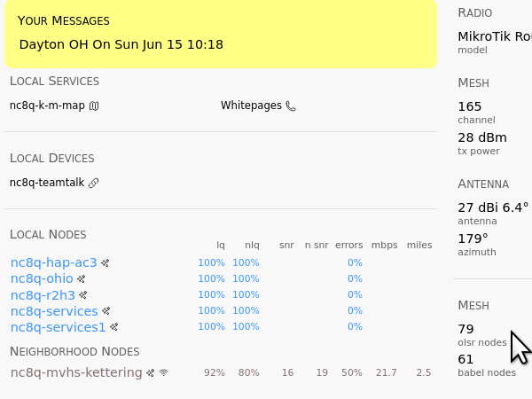Click the phone icon next to Whitepages
The height and width of the screenshot is (399, 532).
290,106
